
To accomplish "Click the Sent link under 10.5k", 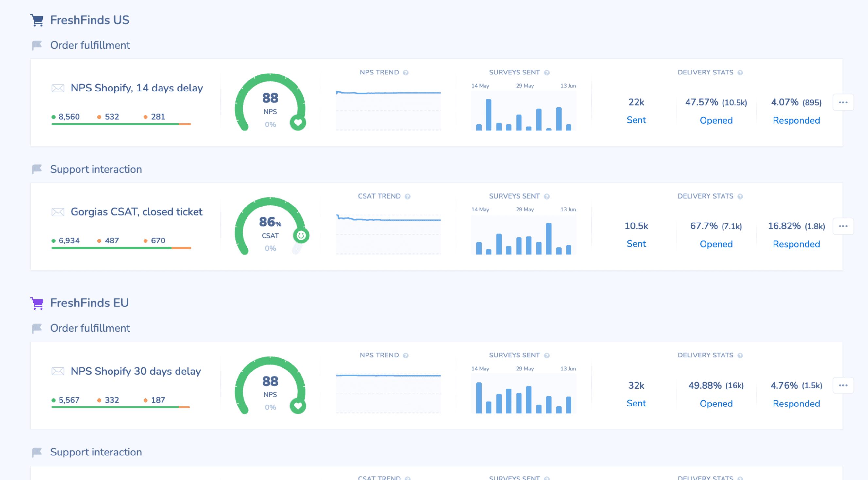I will (x=636, y=244).
